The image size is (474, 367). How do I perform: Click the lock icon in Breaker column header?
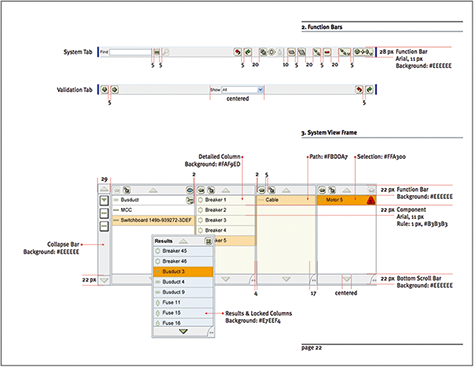click(x=211, y=190)
